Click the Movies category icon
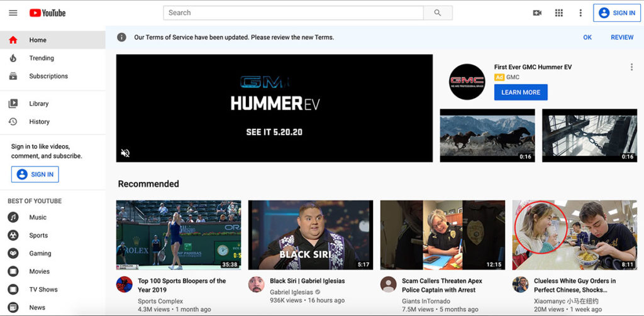Image resolution: width=644 pixels, height=316 pixels. tap(13, 271)
